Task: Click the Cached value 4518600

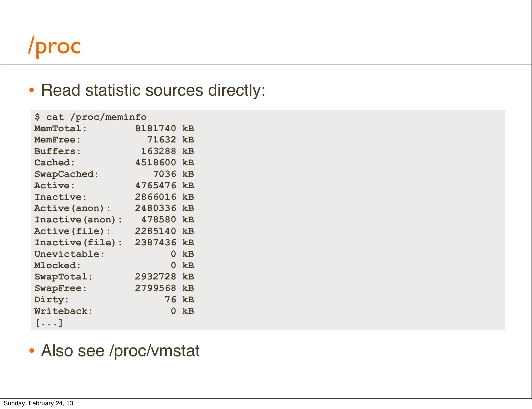Action: coord(156,163)
